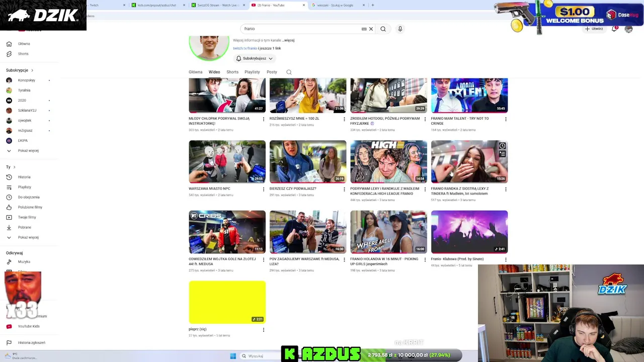Open the Utwórz create menu
The height and width of the screenshot is (362, 644).
click(x=594, y=29)
